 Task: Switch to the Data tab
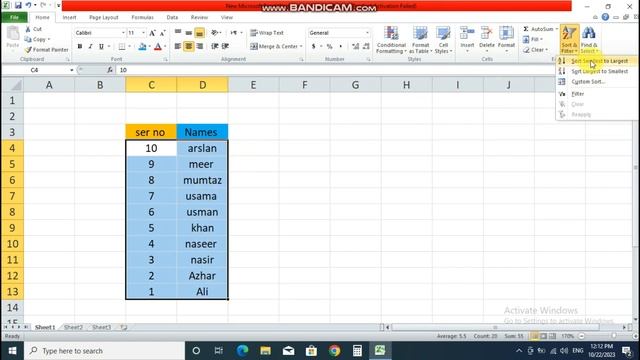tap(172, 18)
